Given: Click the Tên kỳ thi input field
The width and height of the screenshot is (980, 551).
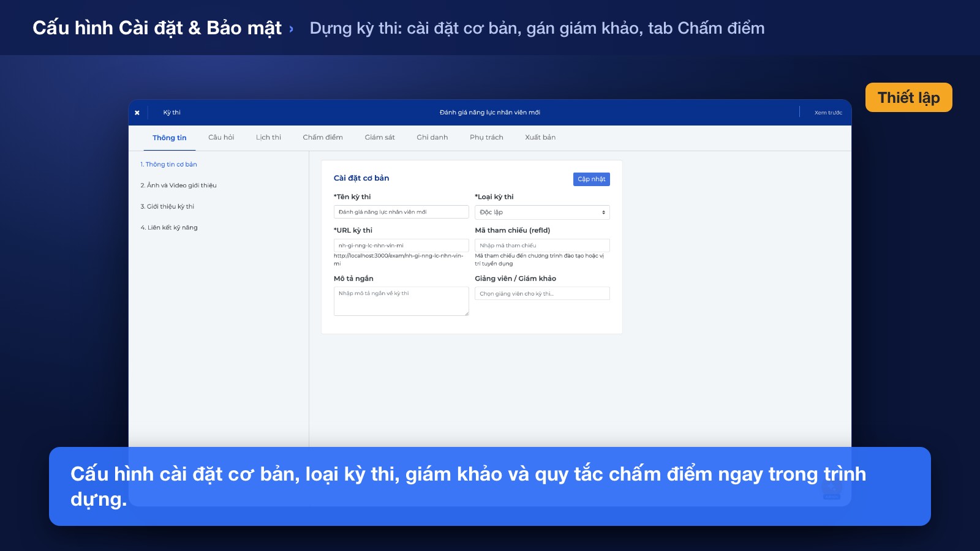Looking at the screenshot, I should 401,212.
